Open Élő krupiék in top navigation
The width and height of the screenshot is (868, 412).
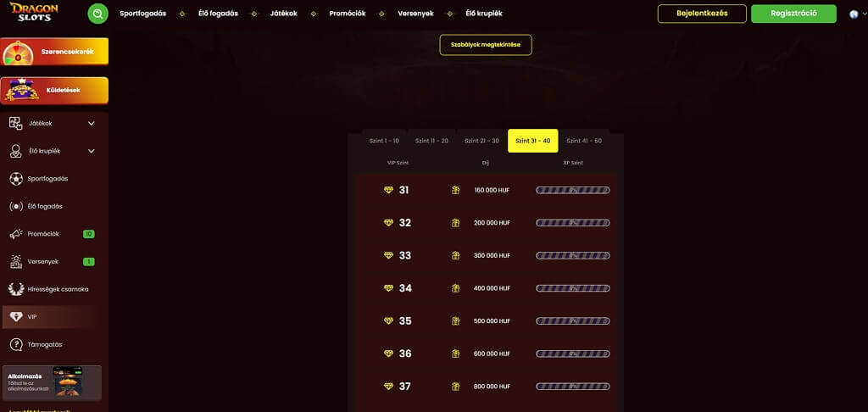point(484,14)
